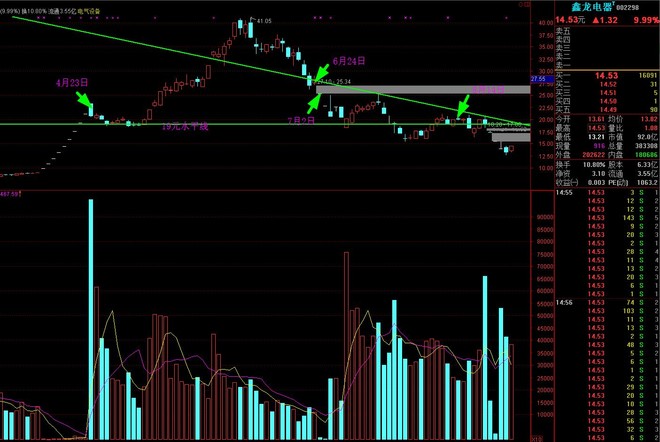
Task: Select the blue 27.55 price-axis cursor tag
Action: pos(538,79)
